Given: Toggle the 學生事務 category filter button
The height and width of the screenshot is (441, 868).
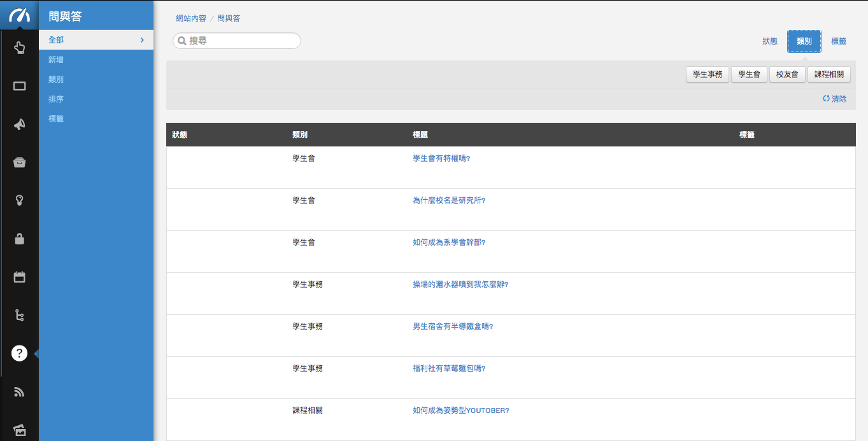Looking at the screenshot, I should [x=708, y=74].
